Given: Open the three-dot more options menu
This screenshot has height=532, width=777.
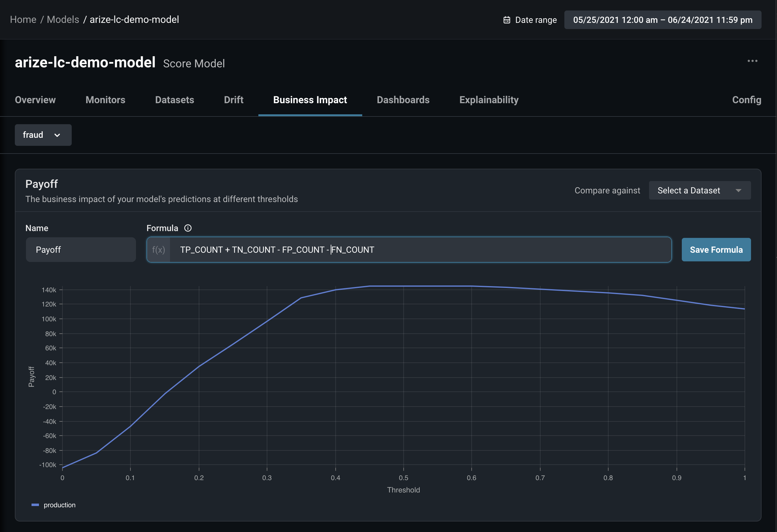Looking at the screenshot, I should pyautogui.click(x=752, y=61).
